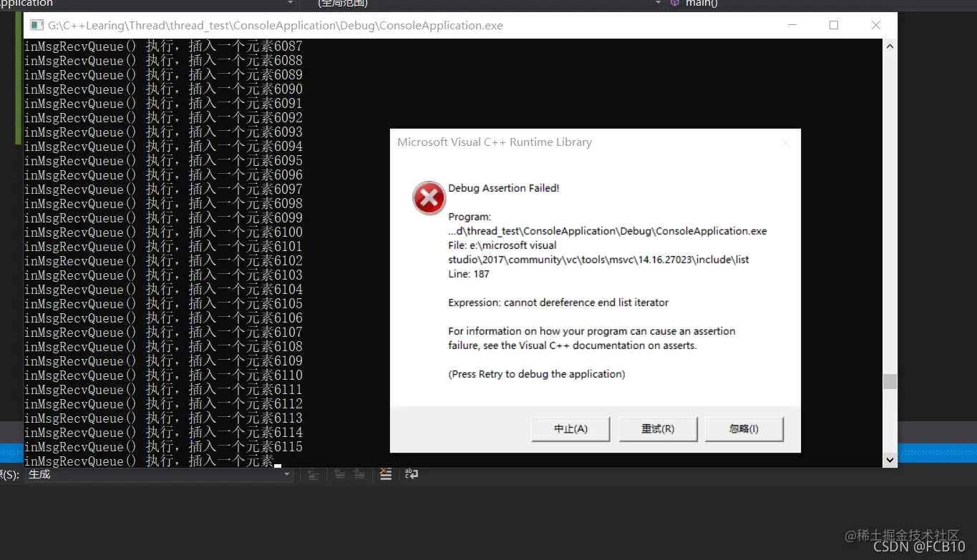Close the Runtime Library dialog
Image resolution: width=977 pixels, height=560 pixels.
point(785,142)
